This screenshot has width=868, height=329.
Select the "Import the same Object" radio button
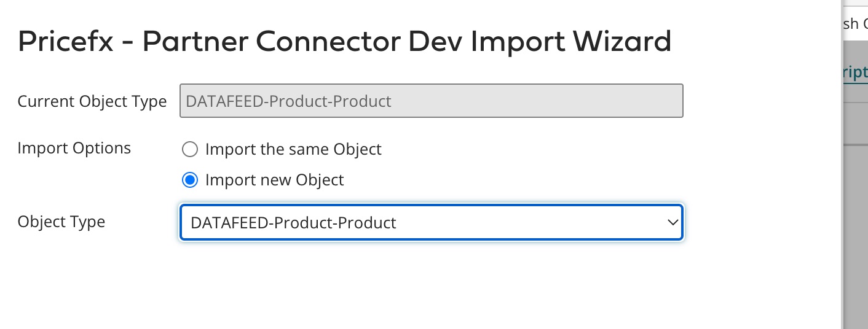190,149
